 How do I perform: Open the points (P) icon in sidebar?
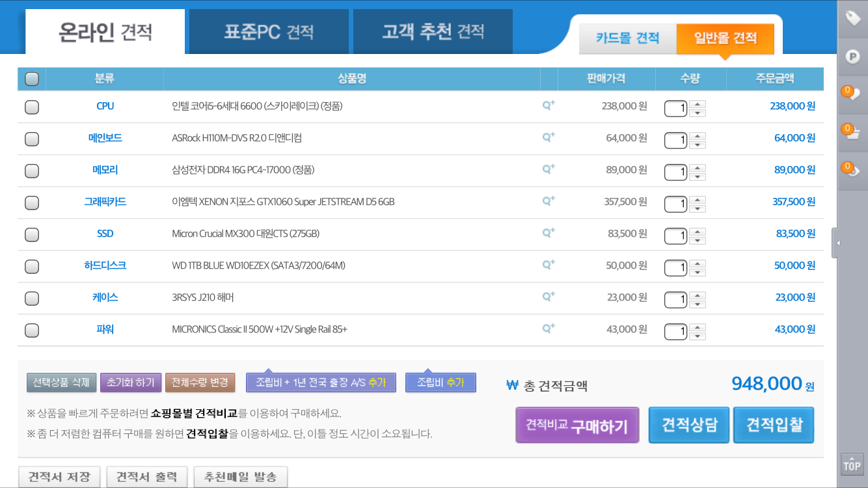pos(852,57)
